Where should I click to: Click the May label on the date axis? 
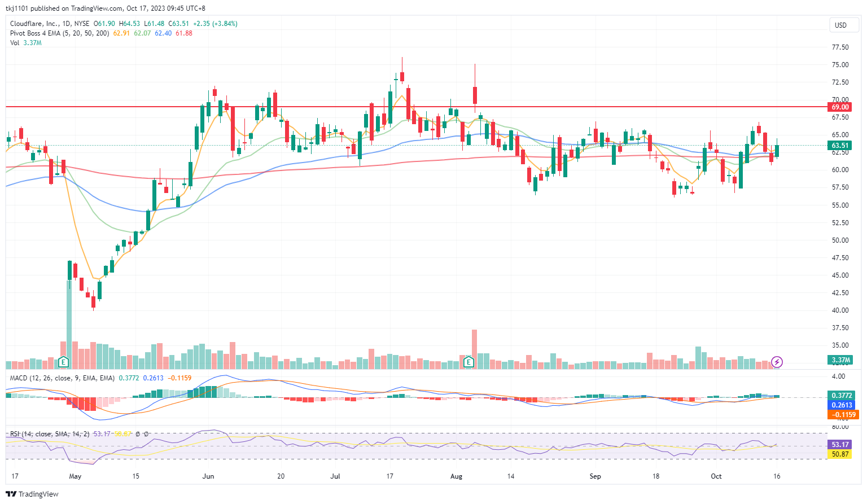pyautogui.click(x=75, y=476)
